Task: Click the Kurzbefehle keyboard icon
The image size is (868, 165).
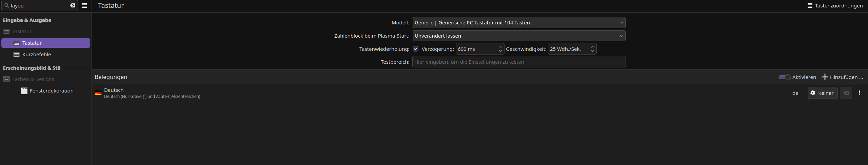Action: [16, 55]
